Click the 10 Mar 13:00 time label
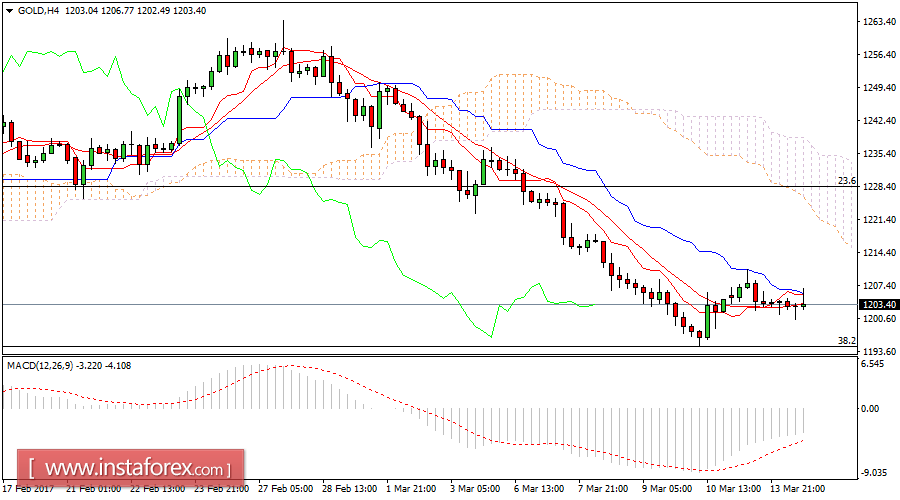The width and height of the screenshot is (900, 500). [734, 489]
